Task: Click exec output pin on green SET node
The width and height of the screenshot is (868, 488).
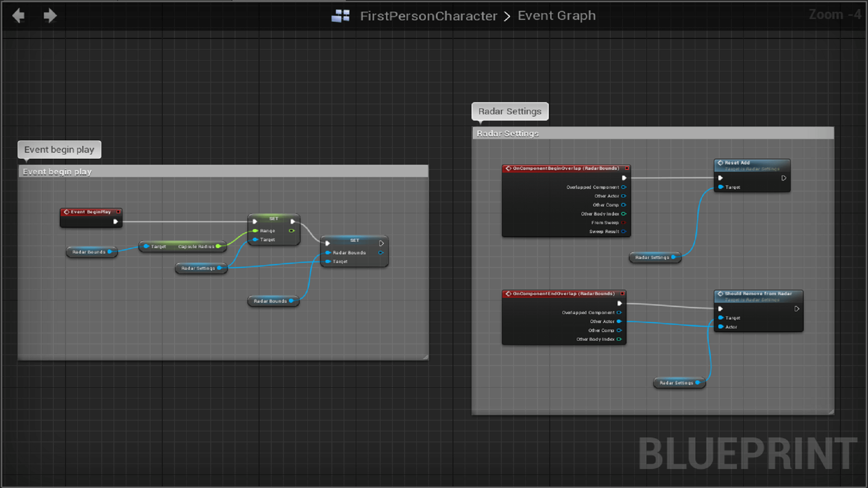Action: pos(292,221)
